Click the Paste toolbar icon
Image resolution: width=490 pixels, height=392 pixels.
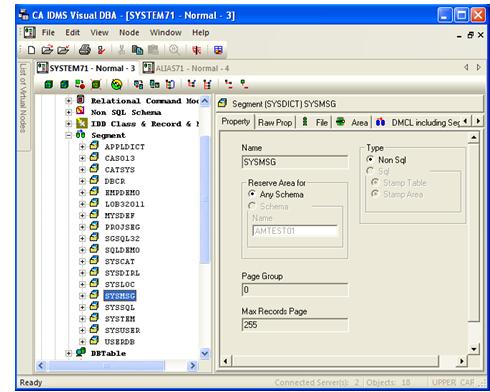(x=153, y=50)
